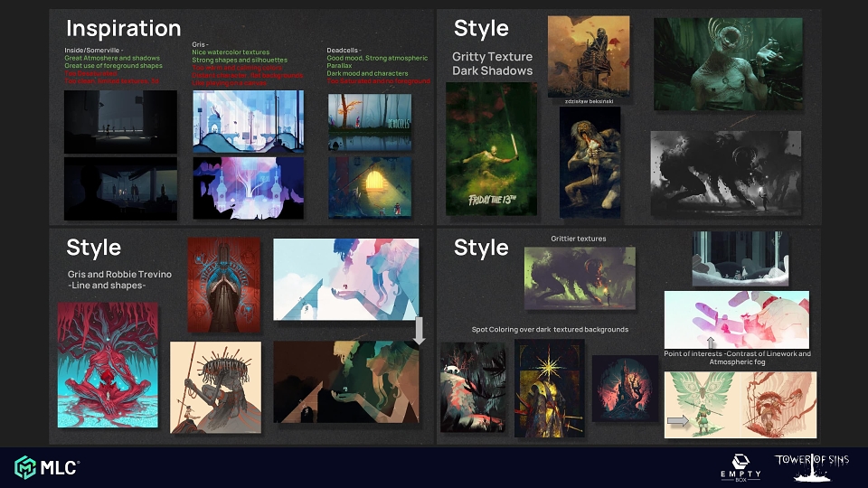Click 'Strong shapes and silhouettes' line

[240, 61]
